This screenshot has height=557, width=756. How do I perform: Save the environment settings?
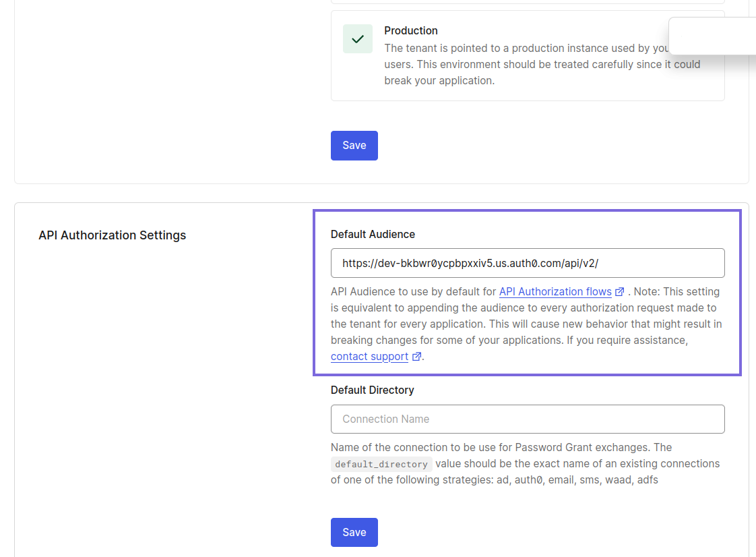coord(354,145)
